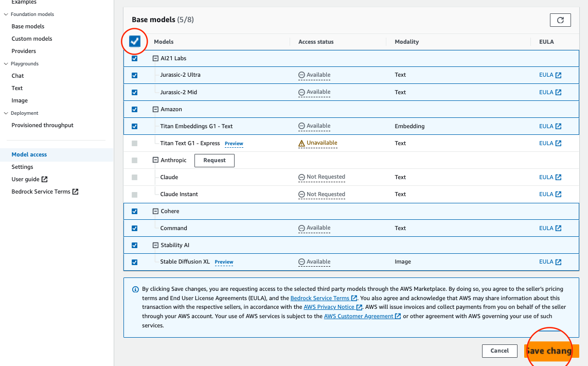Collapse the AI21 Labs group
Viewport: 588px width, 366px height.
155,59
